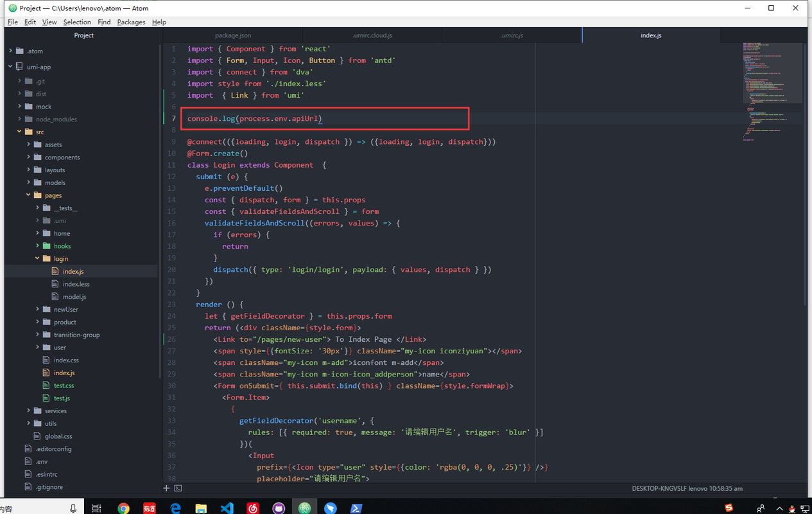Open PowerShell from the taskbar
Viewport: 812px width, 514px height.
[356, 508]
